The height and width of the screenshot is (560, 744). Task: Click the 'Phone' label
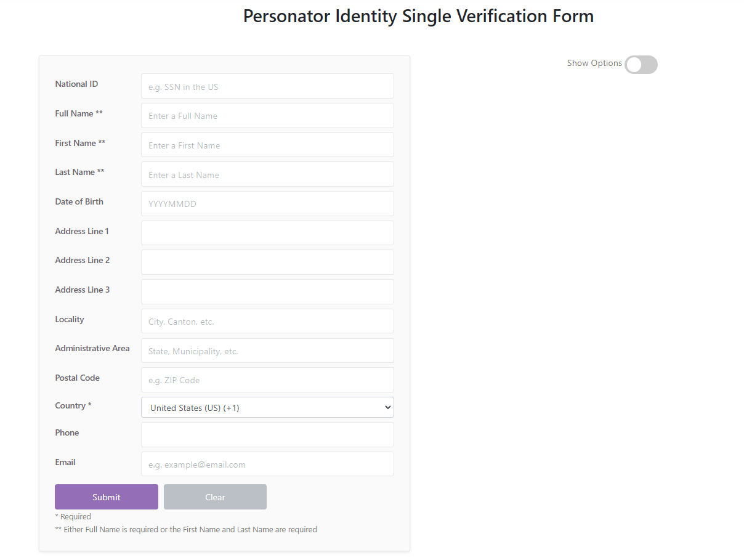coord(67,433)
